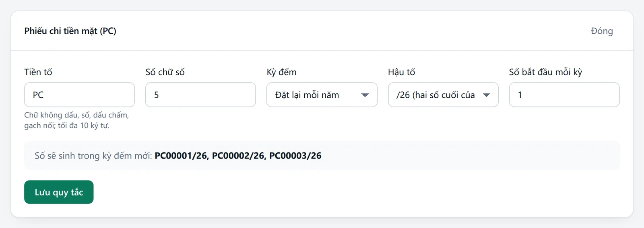Click the Hậu tố label

coord(401,72)
